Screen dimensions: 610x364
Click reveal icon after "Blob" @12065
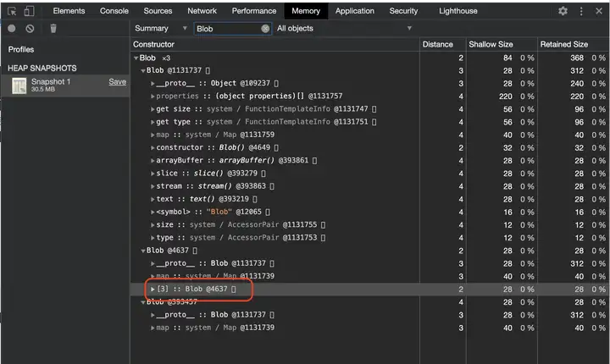click(x=267, y=212)
